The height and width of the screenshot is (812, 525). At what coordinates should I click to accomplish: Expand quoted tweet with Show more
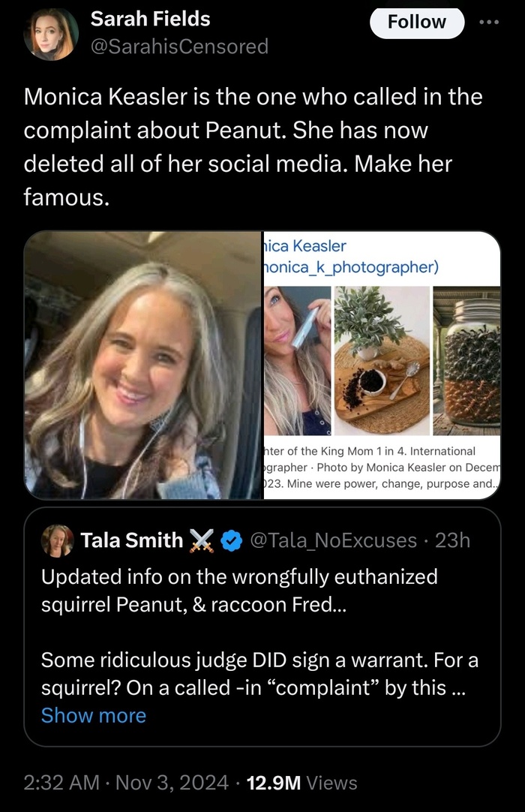(x=94, y=715)
